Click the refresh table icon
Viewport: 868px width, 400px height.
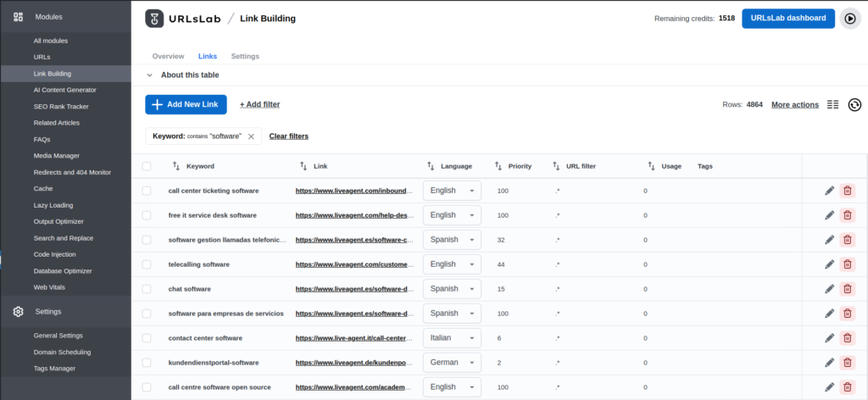point(854,104)
